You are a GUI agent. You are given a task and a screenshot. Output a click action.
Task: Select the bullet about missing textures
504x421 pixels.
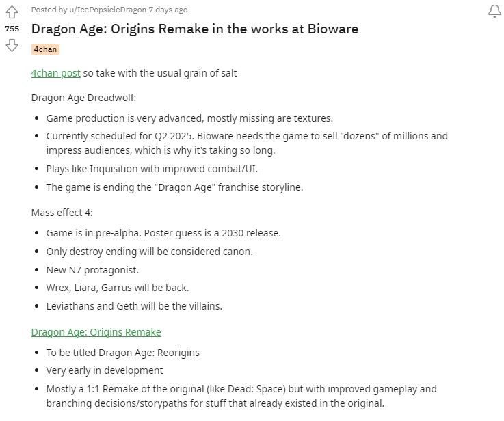189,118
